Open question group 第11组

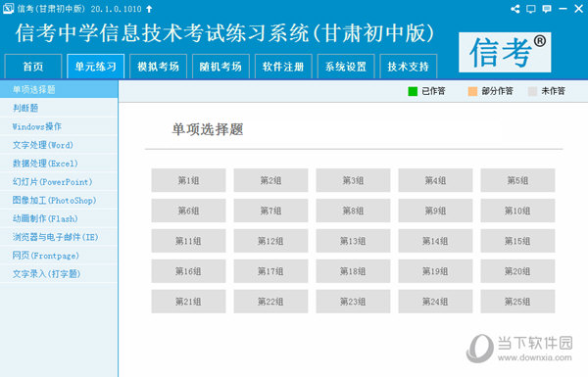(x=188, y=241)
